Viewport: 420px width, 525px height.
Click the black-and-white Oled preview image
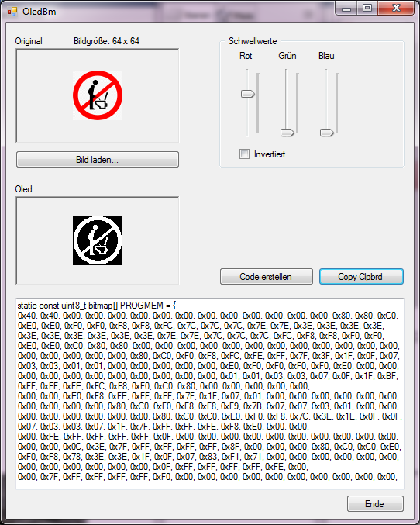click(98, 240)
